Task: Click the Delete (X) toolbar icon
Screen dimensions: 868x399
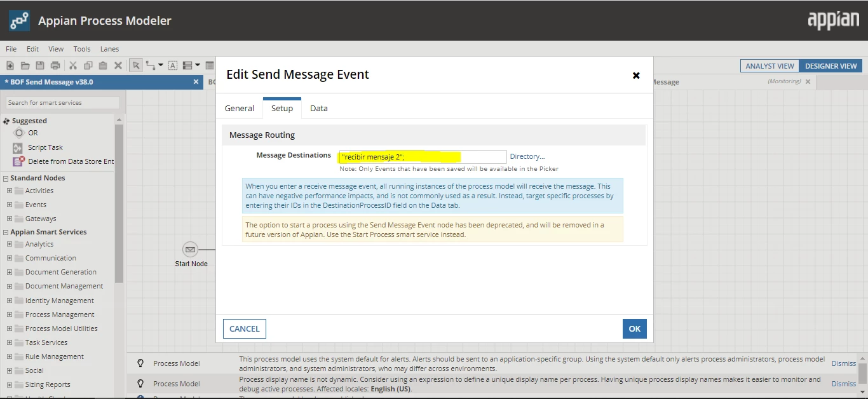Action: (118, 65)
